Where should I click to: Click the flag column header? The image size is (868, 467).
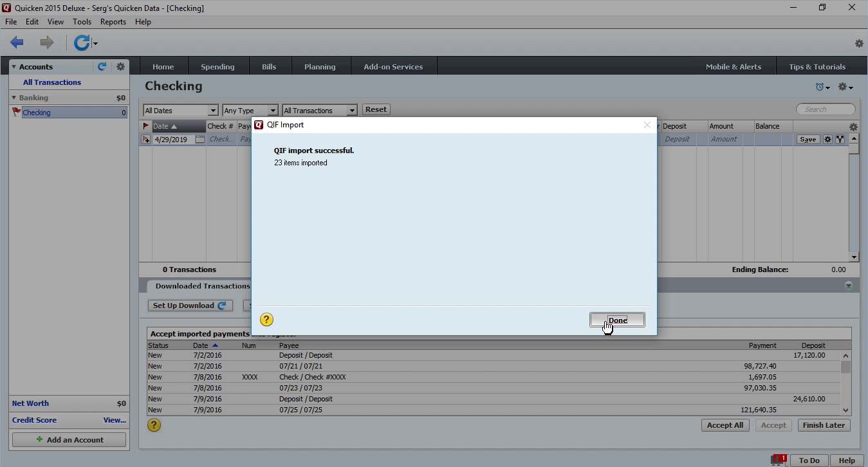click(x=145, y=126)
